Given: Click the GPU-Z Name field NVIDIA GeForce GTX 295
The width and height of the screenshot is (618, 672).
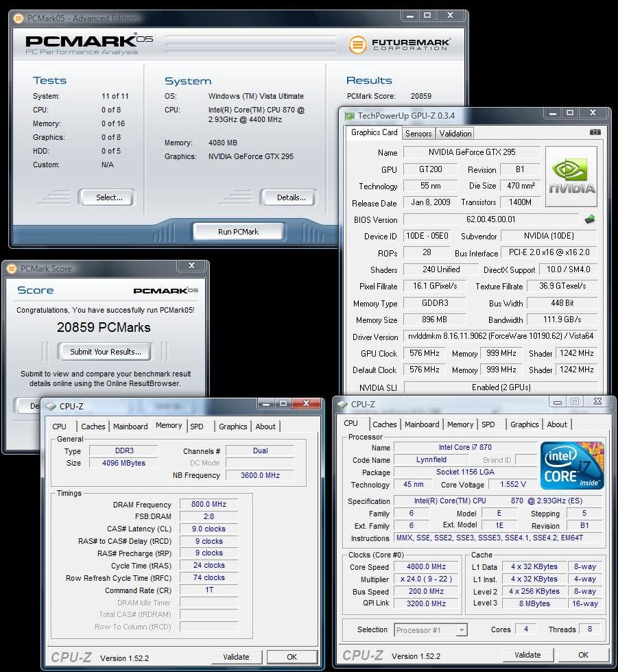Looking at the screenshot, I should click(x=472, y=152).
